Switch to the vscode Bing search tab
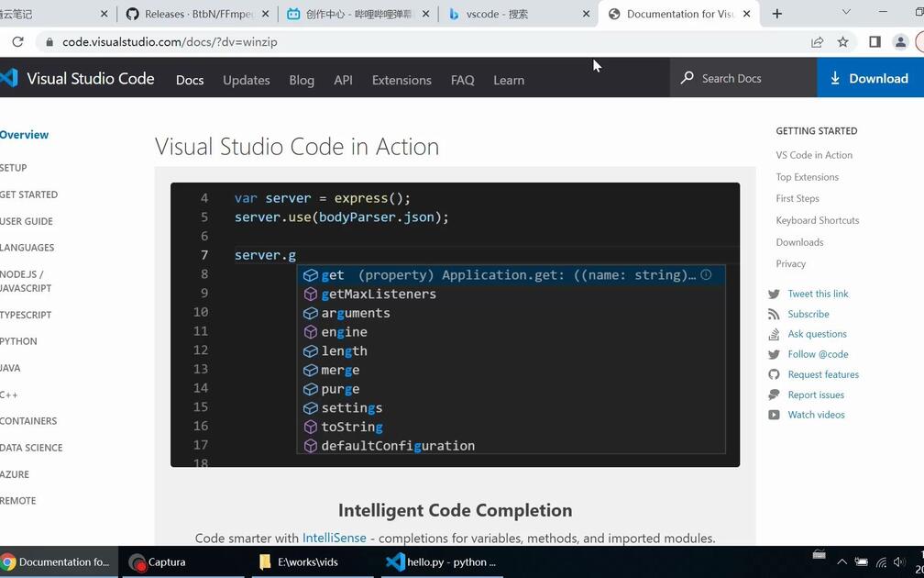 518,14
